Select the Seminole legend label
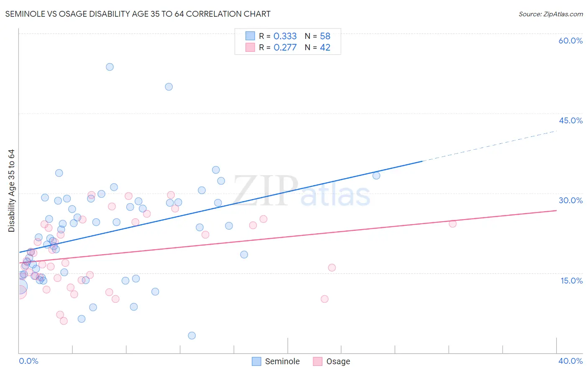The width and height of the screenshot is (588, 373). tap(282, 361)
